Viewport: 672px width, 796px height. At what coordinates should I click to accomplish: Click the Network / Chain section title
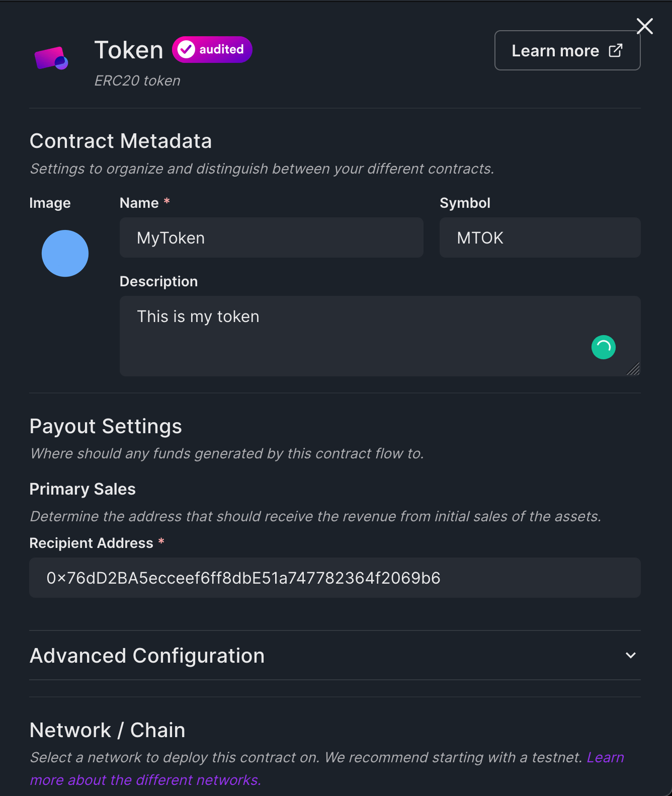coord(107,730)
